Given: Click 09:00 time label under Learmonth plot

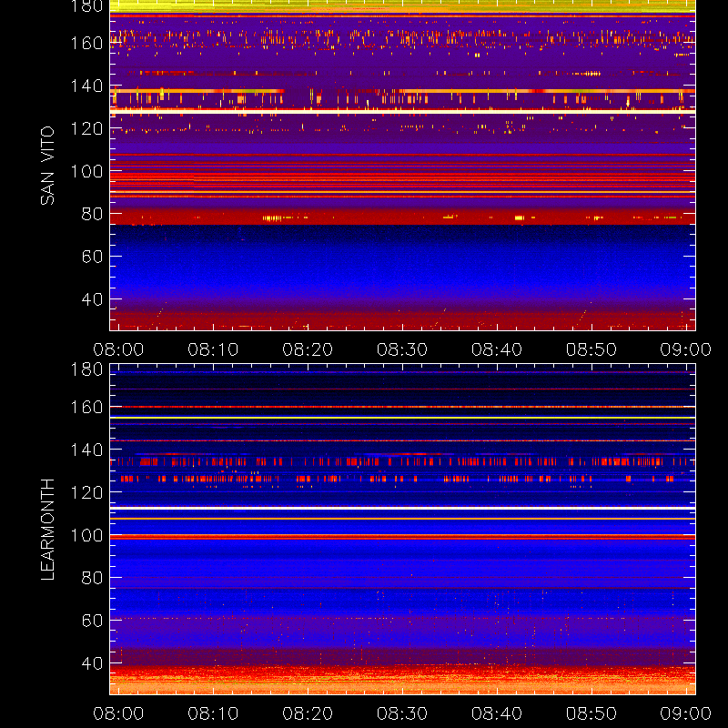Looking at the screenshot, I should click(x=686, y=713).
